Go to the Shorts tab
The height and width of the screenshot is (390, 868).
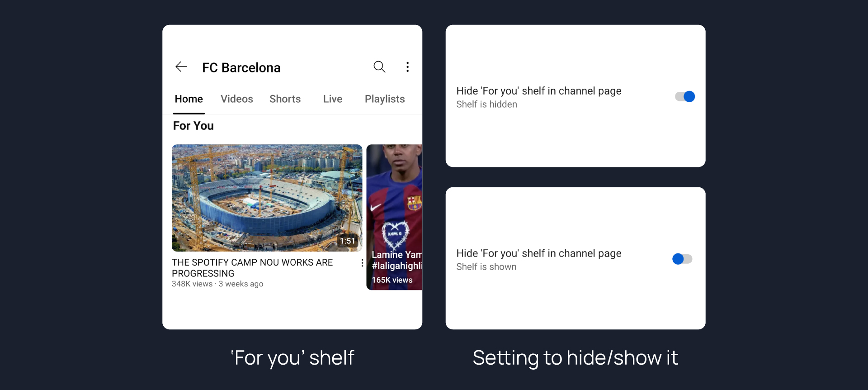pyautogui.click(x=285, y=99)
